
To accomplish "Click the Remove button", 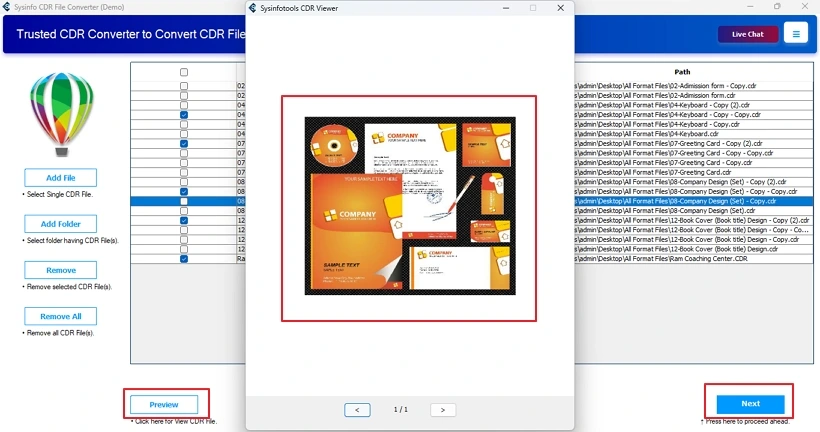I will 61,270.
